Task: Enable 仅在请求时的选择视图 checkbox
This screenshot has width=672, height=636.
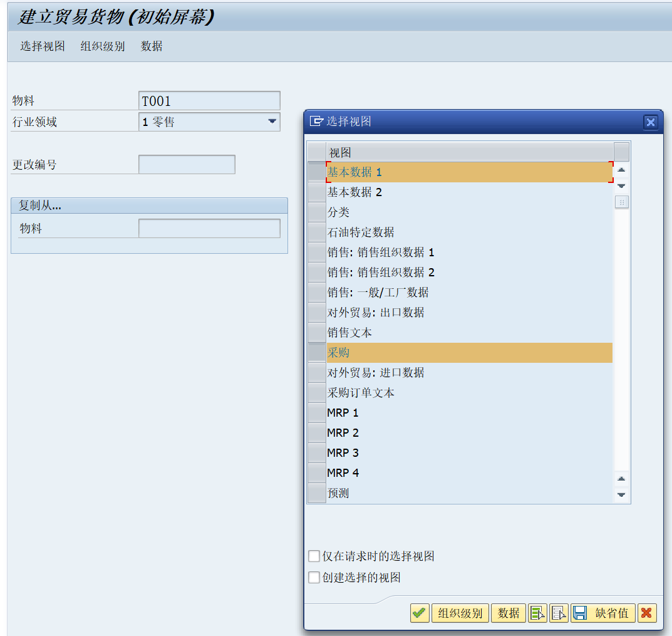Action: 314,556
